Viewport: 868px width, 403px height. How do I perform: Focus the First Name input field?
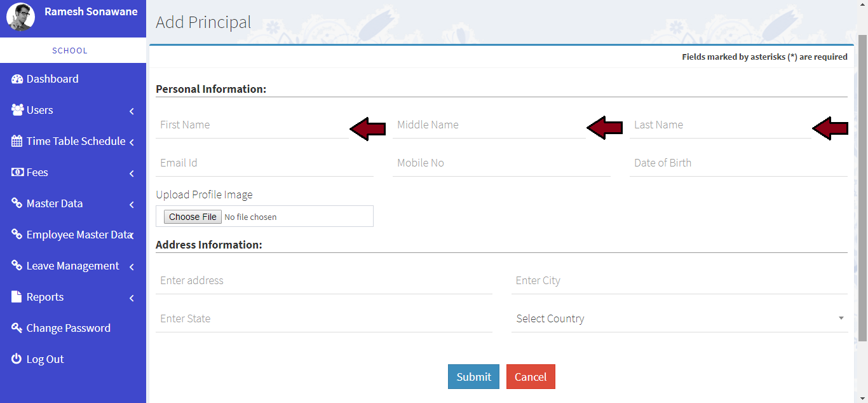click(252, 125)
